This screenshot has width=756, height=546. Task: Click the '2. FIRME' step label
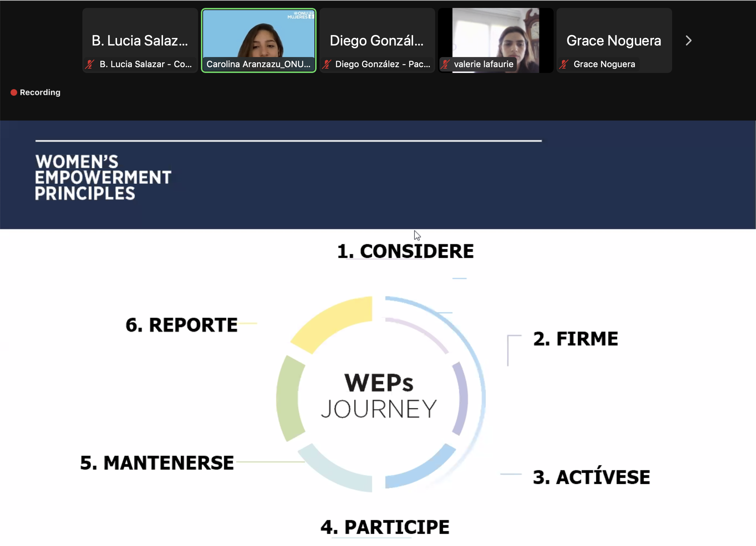(576, 339)
